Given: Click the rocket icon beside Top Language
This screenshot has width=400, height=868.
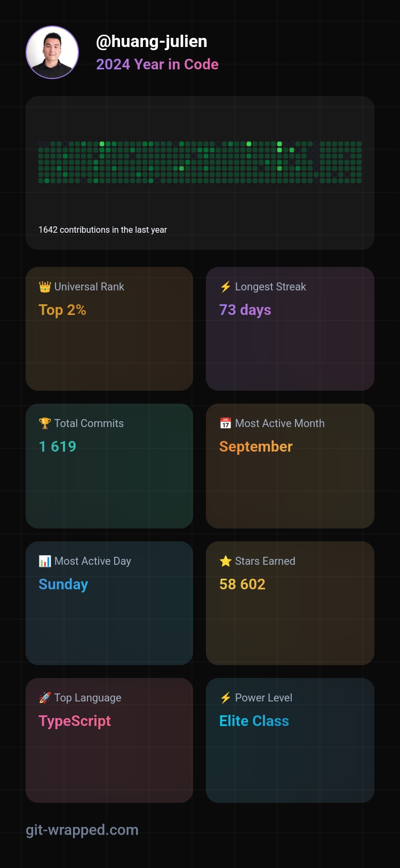Looking at the screenshot, I should pyautogui.click(x=45, y=698).
